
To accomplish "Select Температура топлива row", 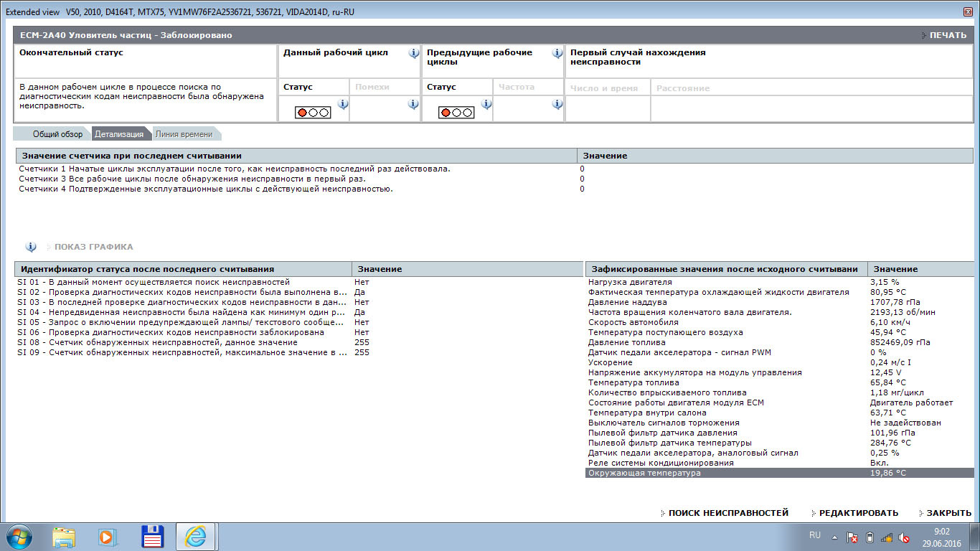I will [x=780, y=382].
